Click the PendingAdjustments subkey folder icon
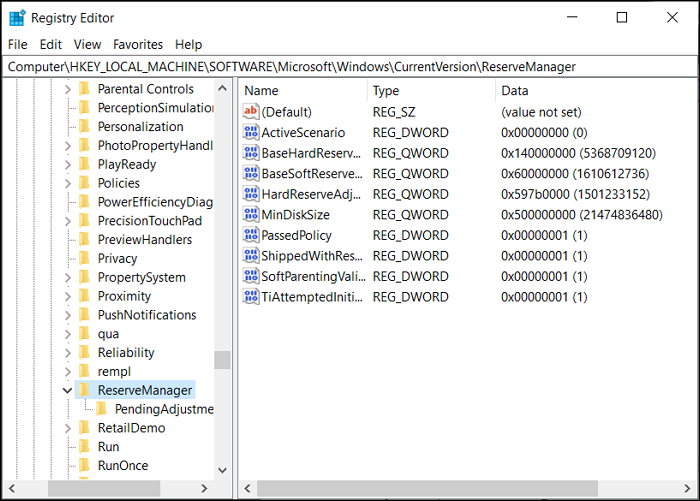This screenshot has height=501, width=700. (102, 409)
